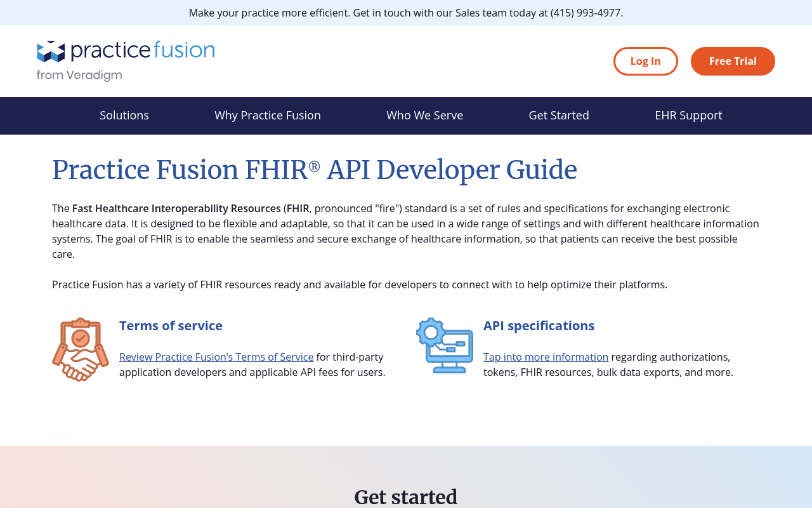The height and width of the screenshot is (508, 812).
Task: Open the Why Practice Fusion menu
Action: pos(268,116)
